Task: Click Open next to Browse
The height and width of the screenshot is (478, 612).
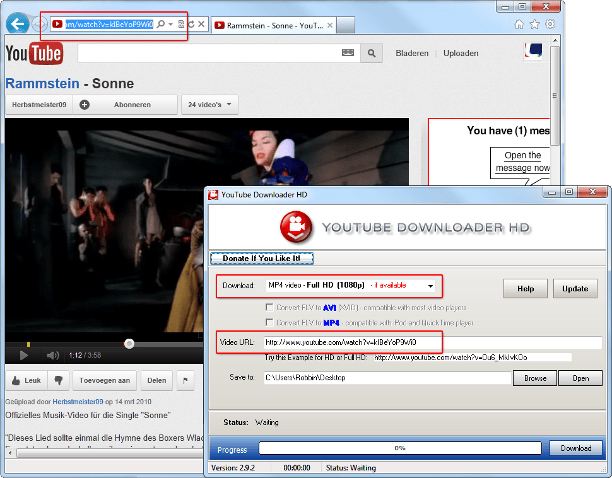Action: (580, 378)
